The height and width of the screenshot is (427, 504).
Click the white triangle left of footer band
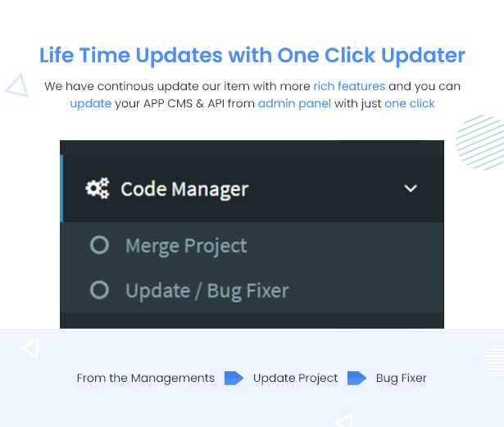click(30, 348)
